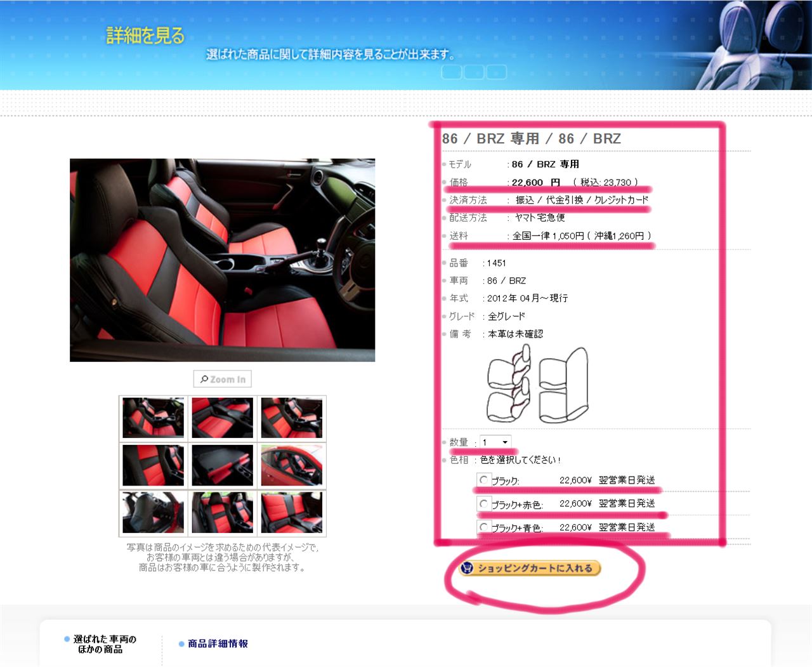812x667 pixels.
Task: Click payment methods 振込 / 代金引換 / クレジットカード
Action: tap(582, 200)
